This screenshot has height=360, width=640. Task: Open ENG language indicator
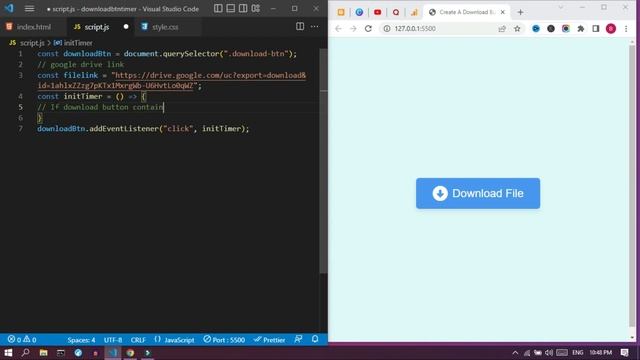click(x=578, y=353)
